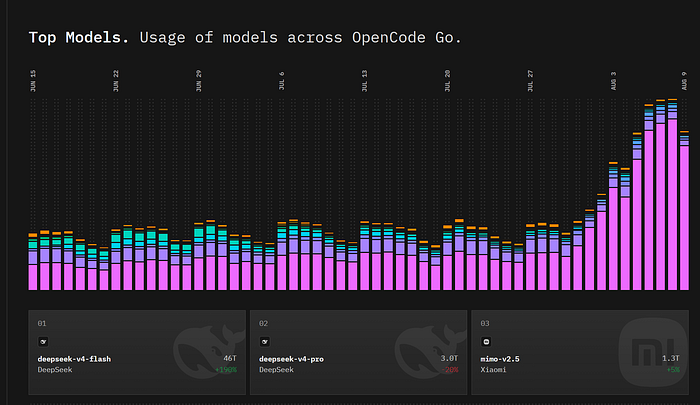Screen dimensions: 700x405
Task: Click the +190% change value
Action: (226, 370)
